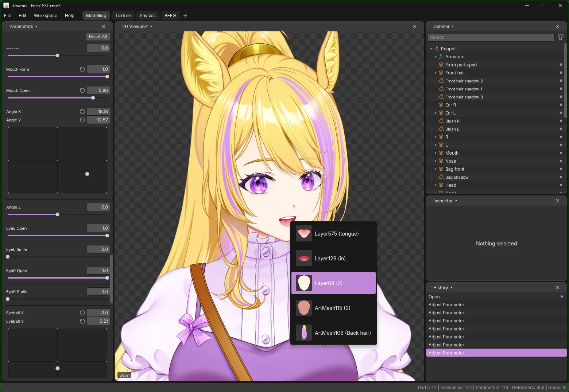The width and height of the screenshot is (569, 392).
Task: Open the Workspace menu
Action: [46, 16]
